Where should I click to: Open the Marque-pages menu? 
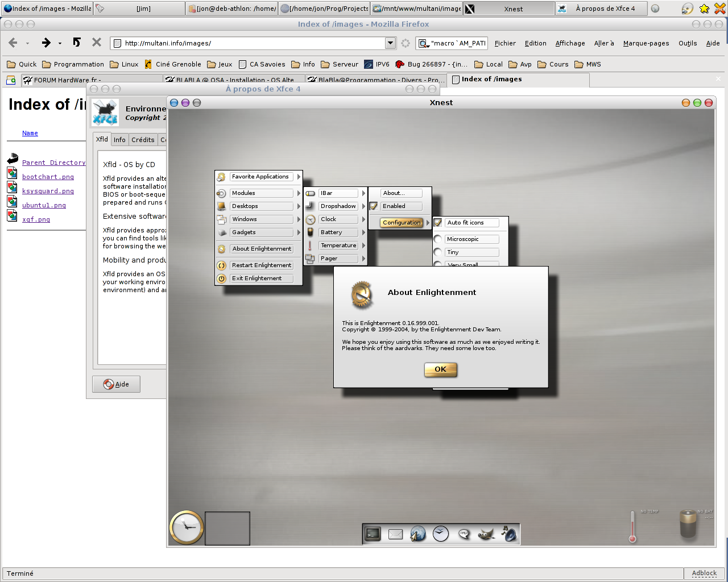646,43
